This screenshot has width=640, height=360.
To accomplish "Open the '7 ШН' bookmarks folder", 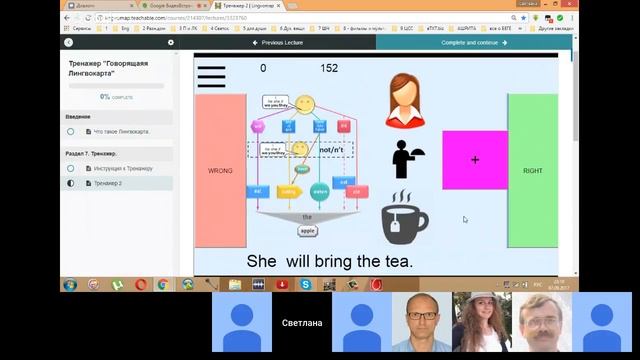I will click(319, 29).
